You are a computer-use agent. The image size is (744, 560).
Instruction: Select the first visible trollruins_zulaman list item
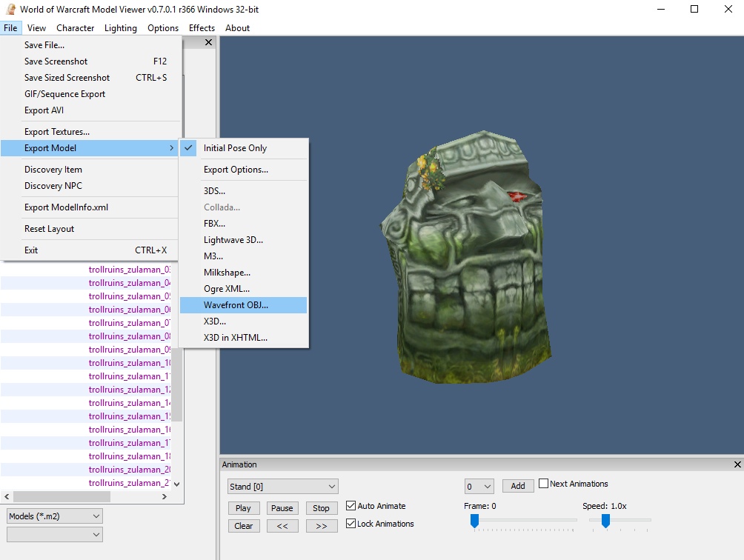pyautogui.click(x=86, y=270)
